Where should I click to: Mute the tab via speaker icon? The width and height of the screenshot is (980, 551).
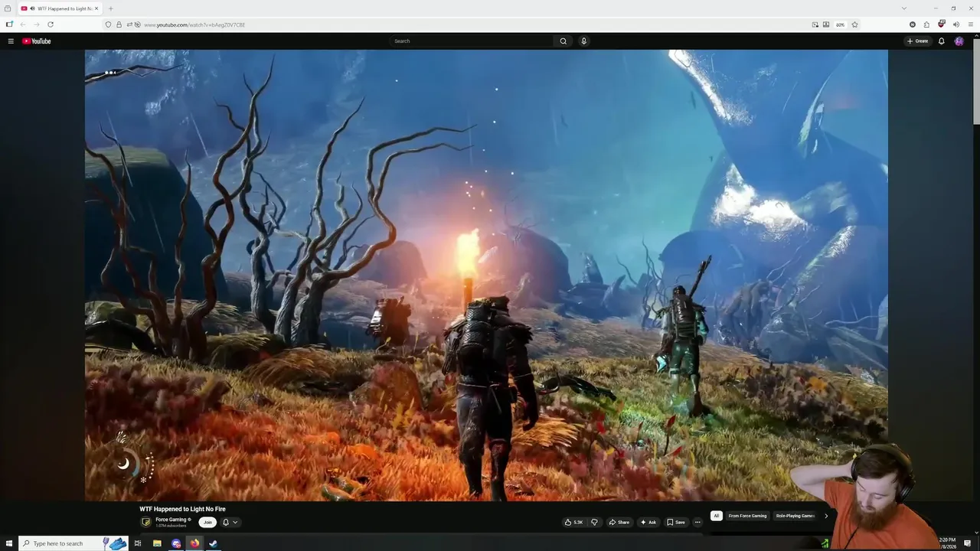click(x=32, y=8)
